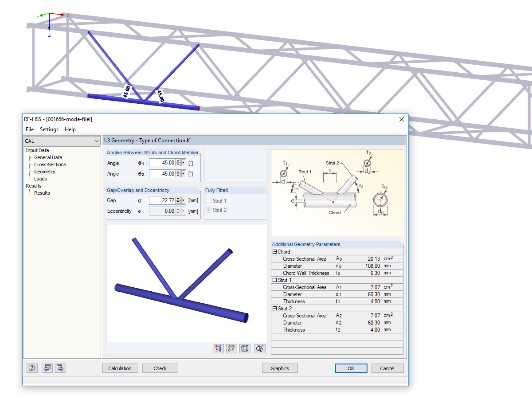Click the Input Data tree heading
Image resolution: width=532 pixels, height=399 pixels.
pyautogui.click(x=37, y=150)
